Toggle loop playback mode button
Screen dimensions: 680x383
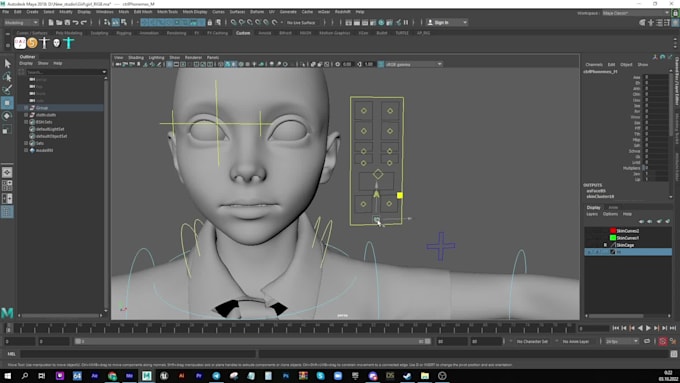tap(647, 341)
